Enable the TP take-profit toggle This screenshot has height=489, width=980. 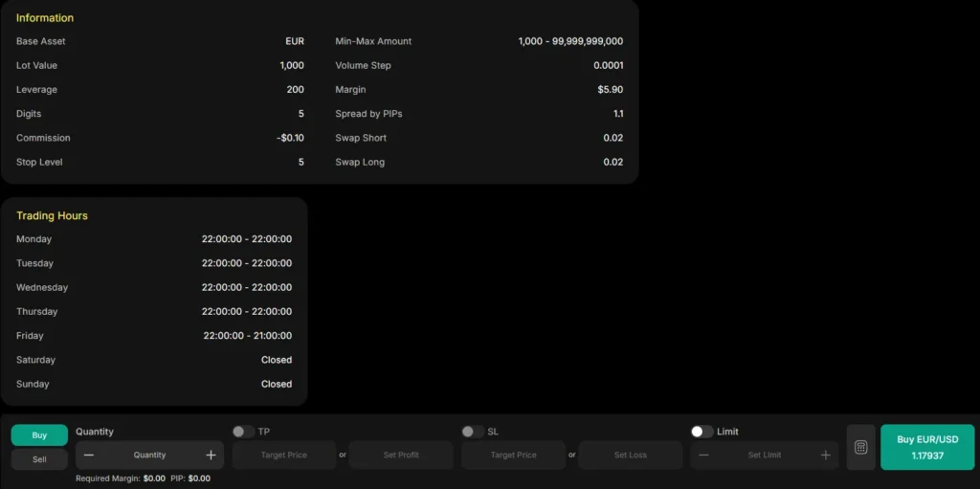243,432
